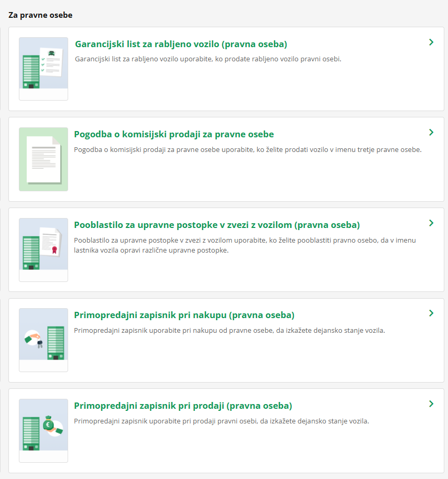Click the description about različne upravne postopke

pyautogui.click(x=245, y=245)
